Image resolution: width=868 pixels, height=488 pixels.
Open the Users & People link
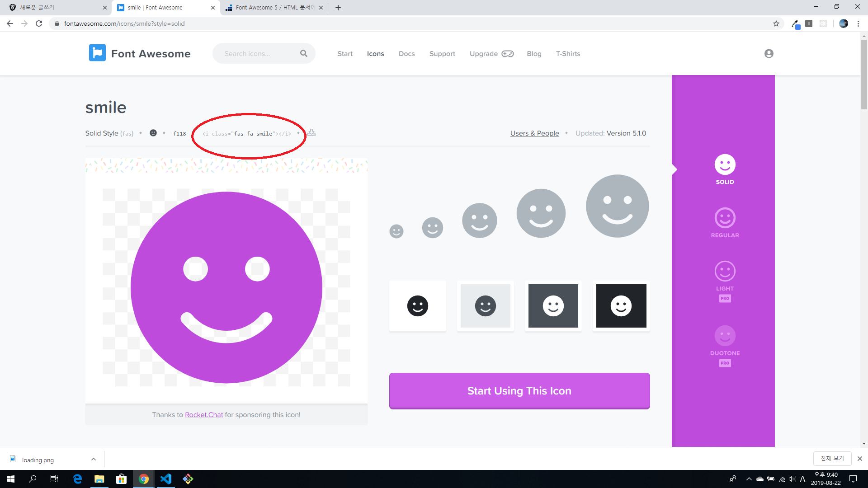(534, 133)
